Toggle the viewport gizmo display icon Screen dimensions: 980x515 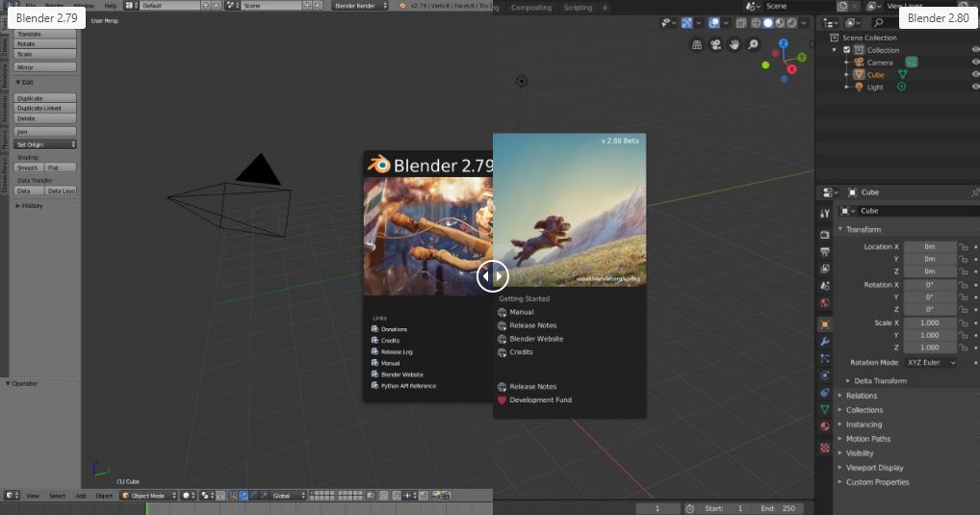687,23
